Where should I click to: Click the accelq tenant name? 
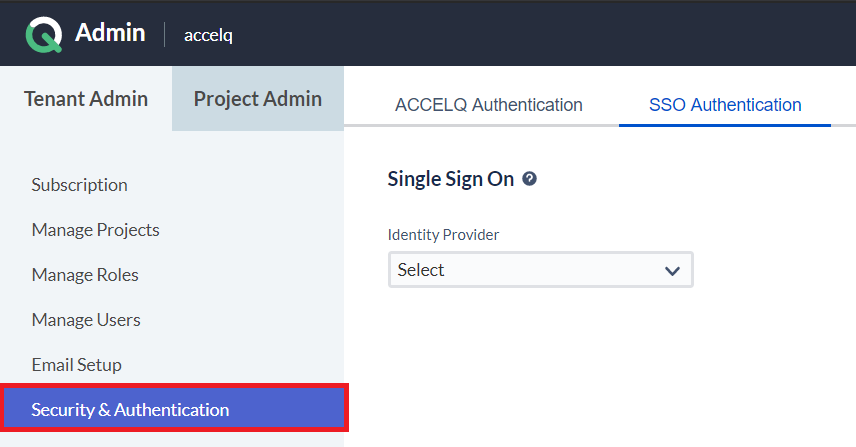click(x=208, y=35)
